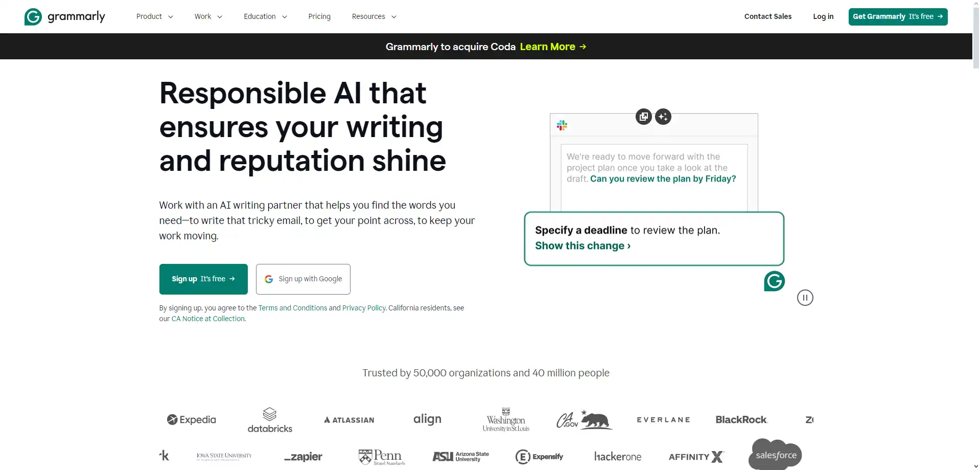Click the copy icon above the demo card

pyautogui.click(x=644, y=117)
